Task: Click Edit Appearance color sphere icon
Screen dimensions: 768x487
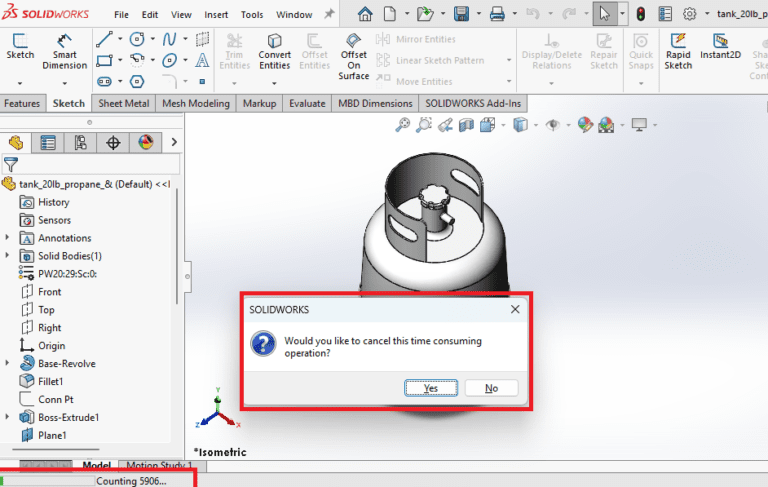Action: coord(585,125)
